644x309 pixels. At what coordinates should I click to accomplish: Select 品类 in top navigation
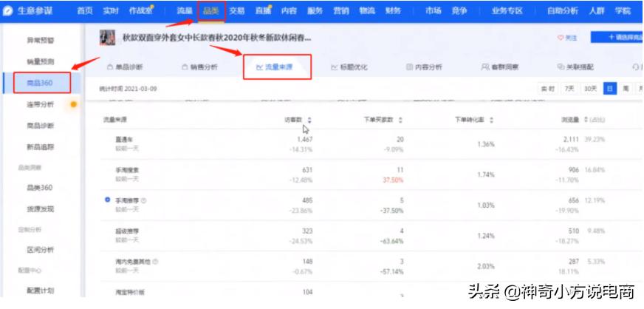[210, 11]
